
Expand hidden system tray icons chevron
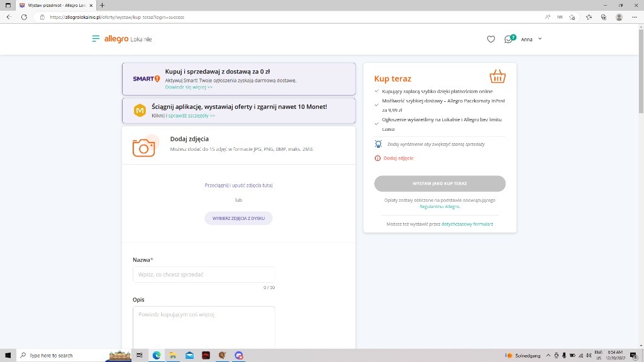point(548,356)
